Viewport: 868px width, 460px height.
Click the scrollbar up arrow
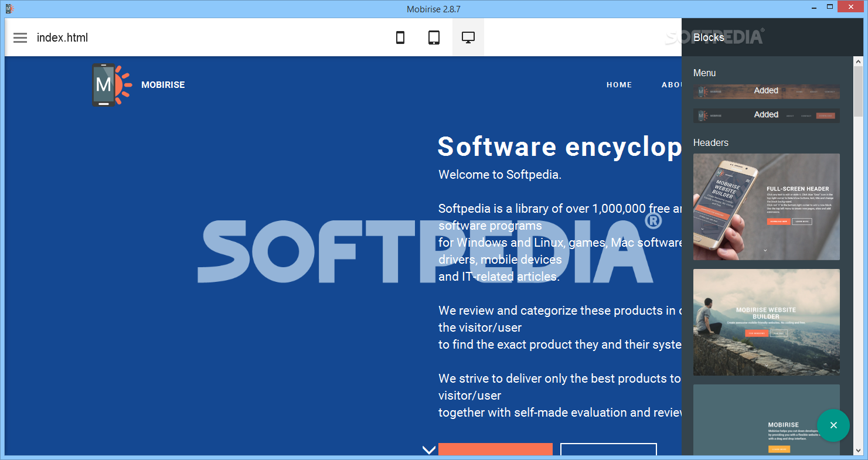[x=858, y=61]
